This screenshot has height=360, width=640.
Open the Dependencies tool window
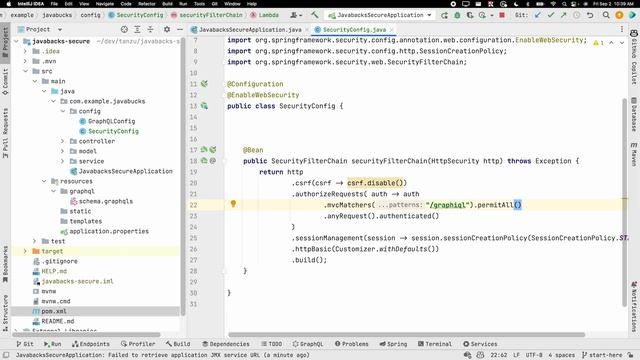point(226,344)
